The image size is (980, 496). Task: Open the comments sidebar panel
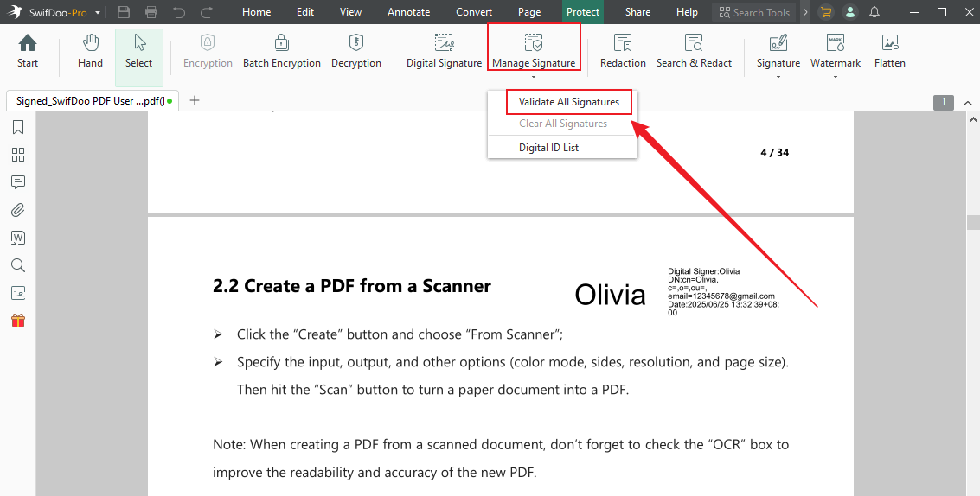[x=18, y=182]
